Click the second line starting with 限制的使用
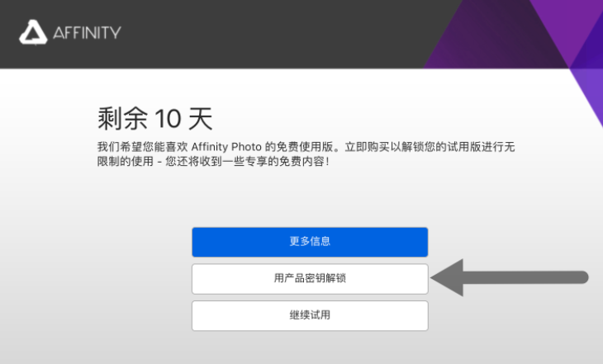603x364 pixels. coord(213,162)
